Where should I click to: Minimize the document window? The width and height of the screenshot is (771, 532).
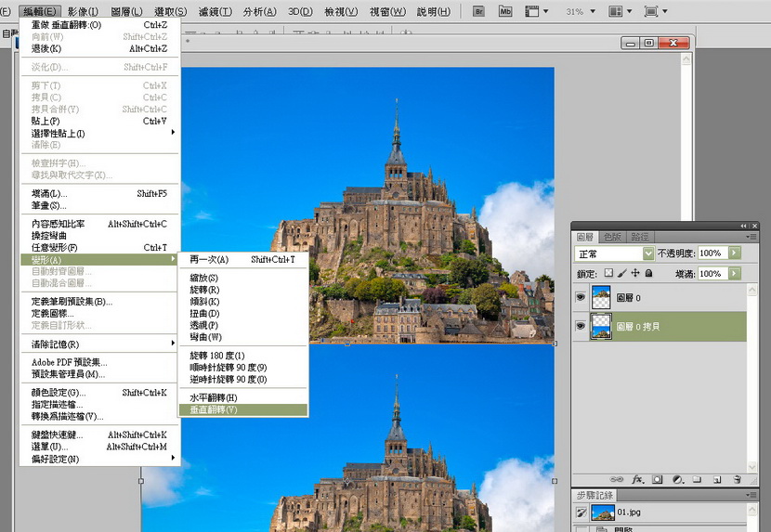[x=631, y=44]
